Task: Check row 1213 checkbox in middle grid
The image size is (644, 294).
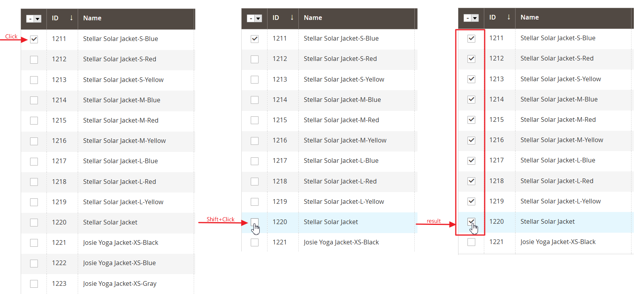Action: 255,79
